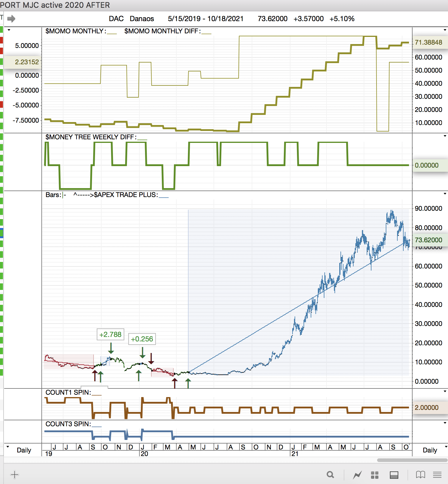Image resolution: width=448 pixels, height=484 pixels.
Task: Click the horizontal scrollbar thumb below the chart
Action: click(x=412, y=460)
